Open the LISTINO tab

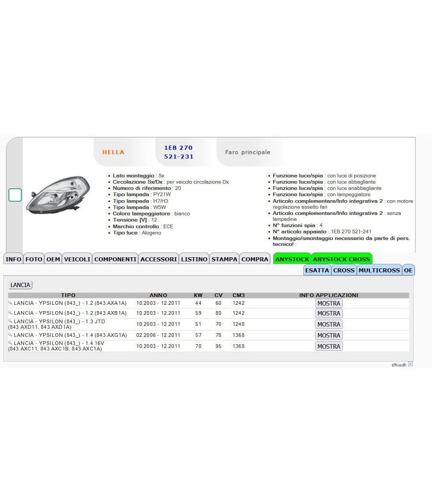[194, 259]
